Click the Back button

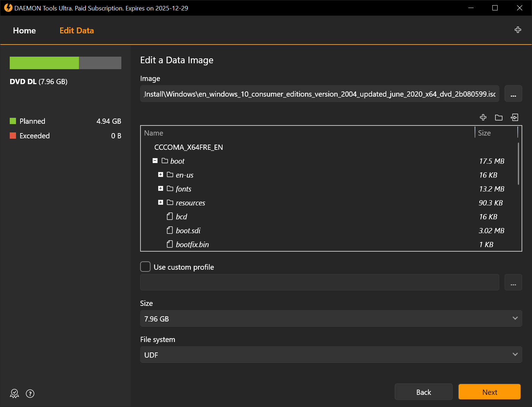[x=423, y=392]
